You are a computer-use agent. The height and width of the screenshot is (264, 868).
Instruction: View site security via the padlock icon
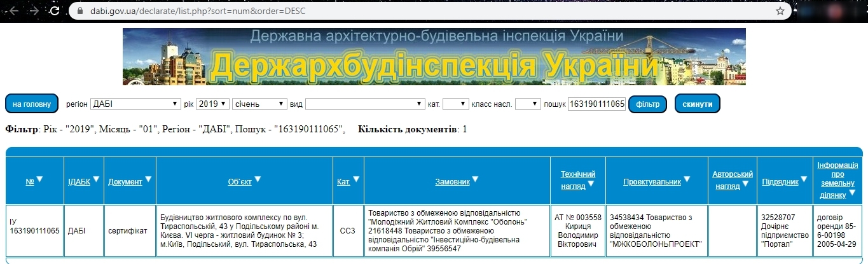(x=80, y=11)
